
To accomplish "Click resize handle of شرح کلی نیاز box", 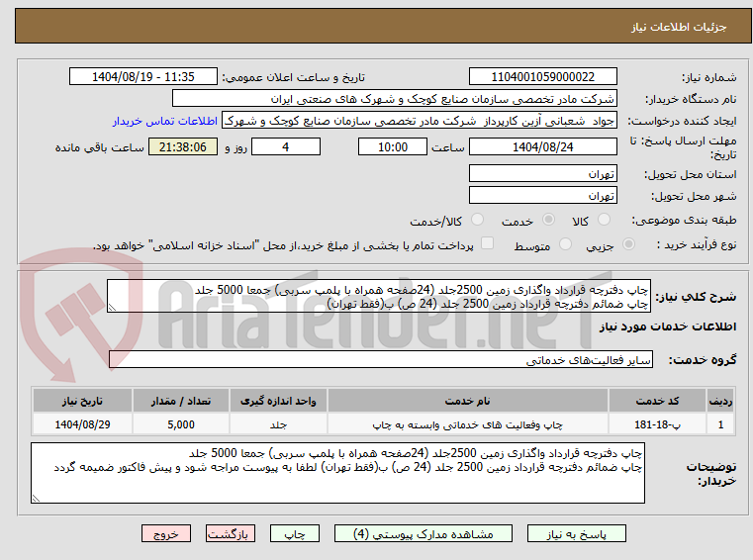I will point(112,308).
